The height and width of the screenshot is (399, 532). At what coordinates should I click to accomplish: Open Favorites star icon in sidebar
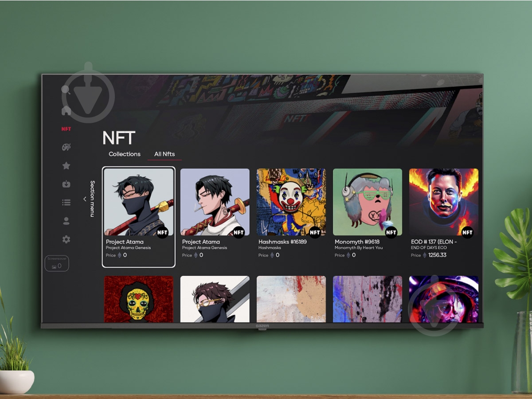[x=66, y=166]
